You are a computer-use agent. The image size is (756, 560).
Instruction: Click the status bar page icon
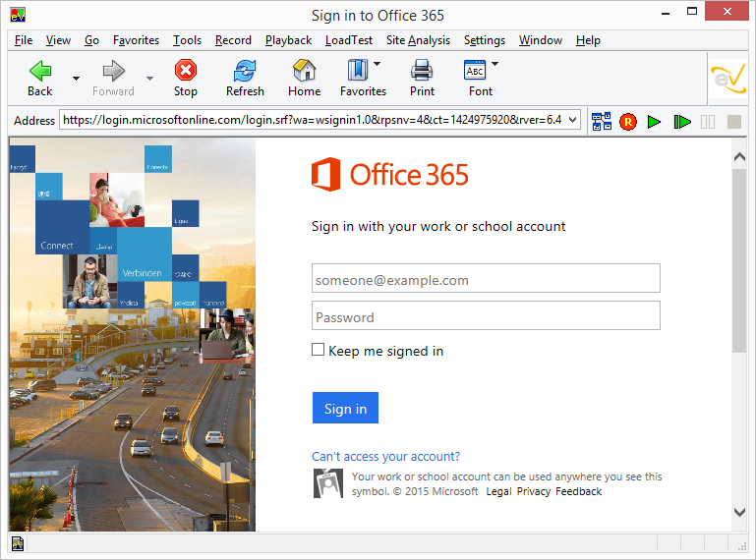point(18,543)
